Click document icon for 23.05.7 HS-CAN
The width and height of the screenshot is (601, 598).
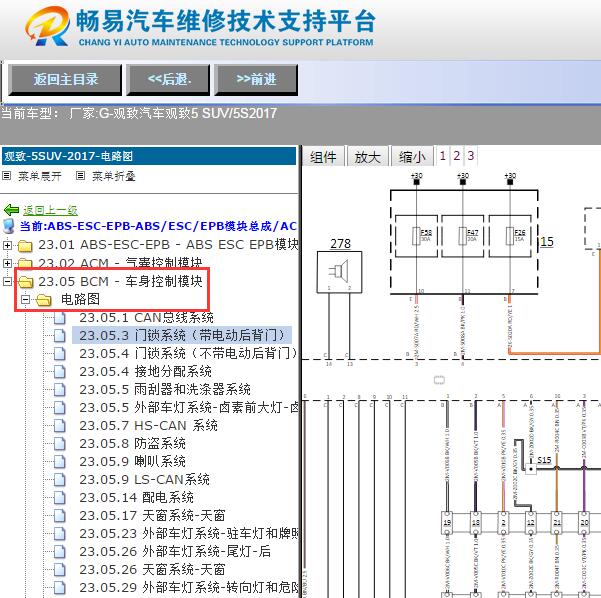point(59,426)
